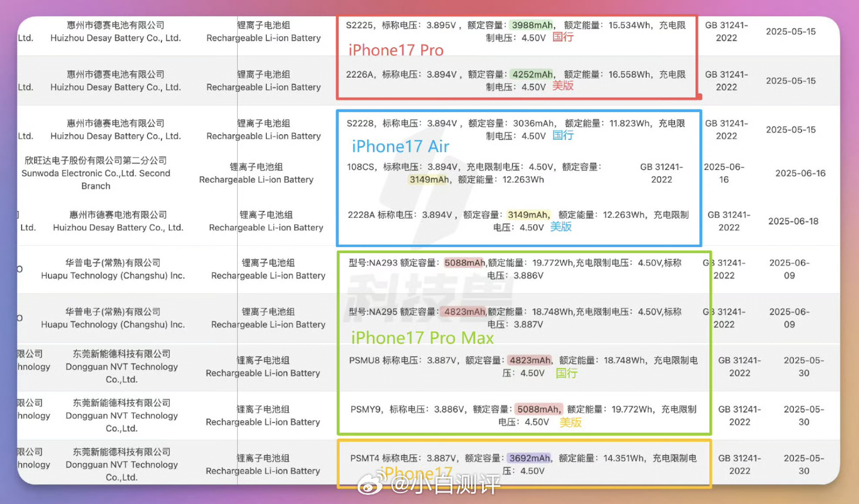This screenshot has height=504, width=859.
Task: Click date 2025-05-30 in the PSMY9 row
Action: point(804,415)
